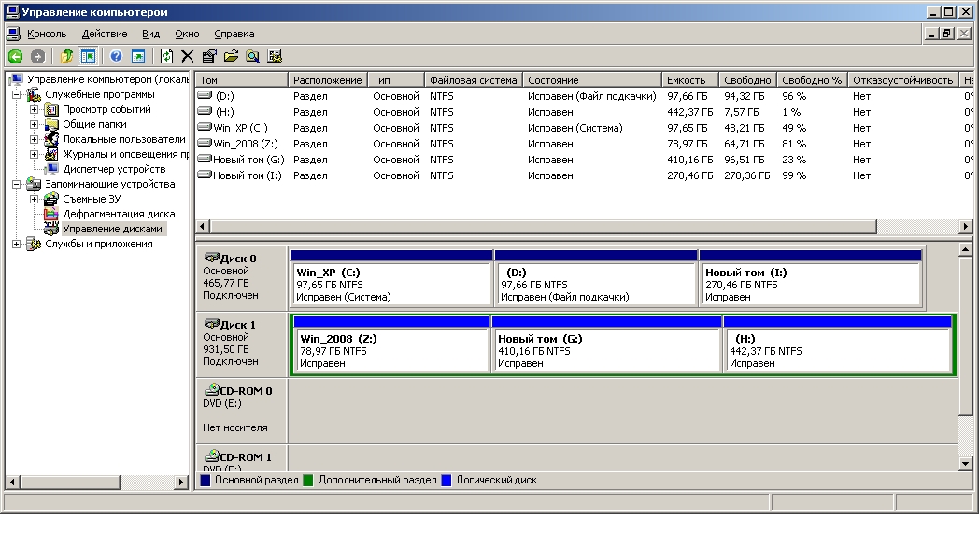The width and height of the screenshot is (979, 560).
Task: Click the open folder toolbar icon
Action: pyautogui.click(x=231, y=56)
